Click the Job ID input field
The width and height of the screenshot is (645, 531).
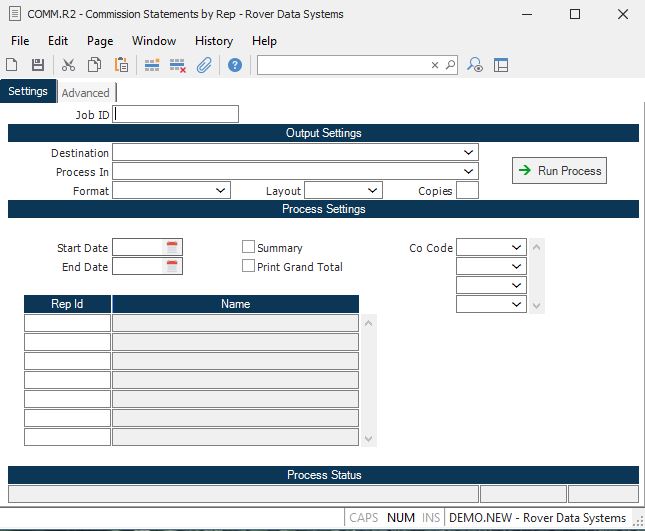point(177,114)
